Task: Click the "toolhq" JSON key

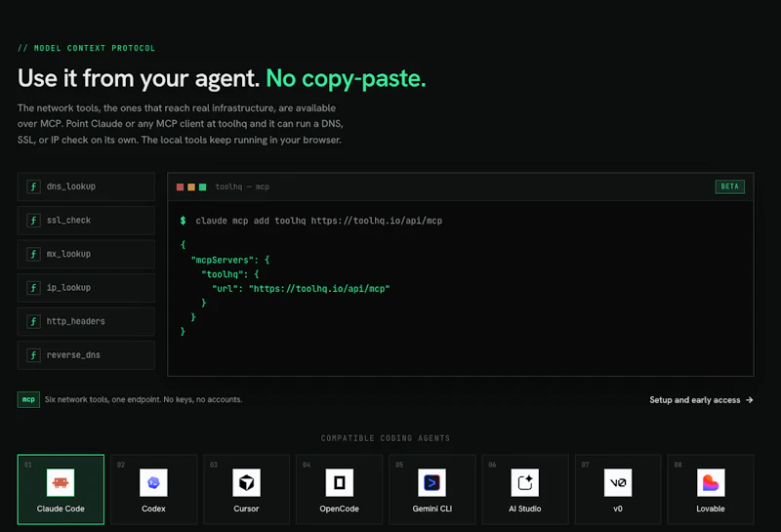Action: 223,274
